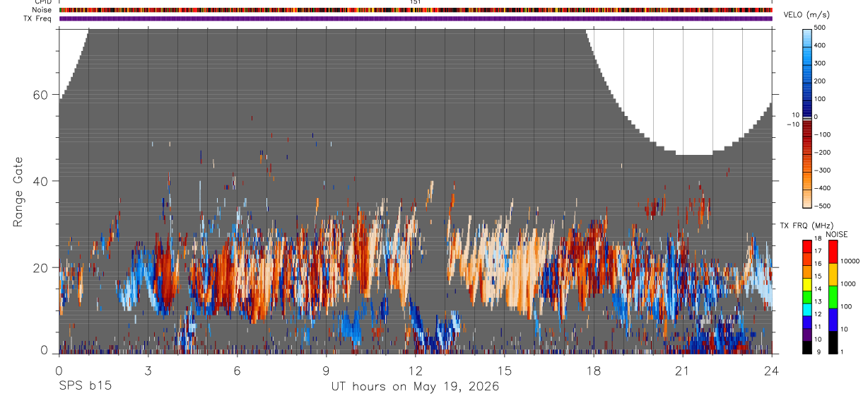Click the velocity scale label "-500"
Image resolution: width=868 pixels, height=401 pixels.
tap(821, 206)
